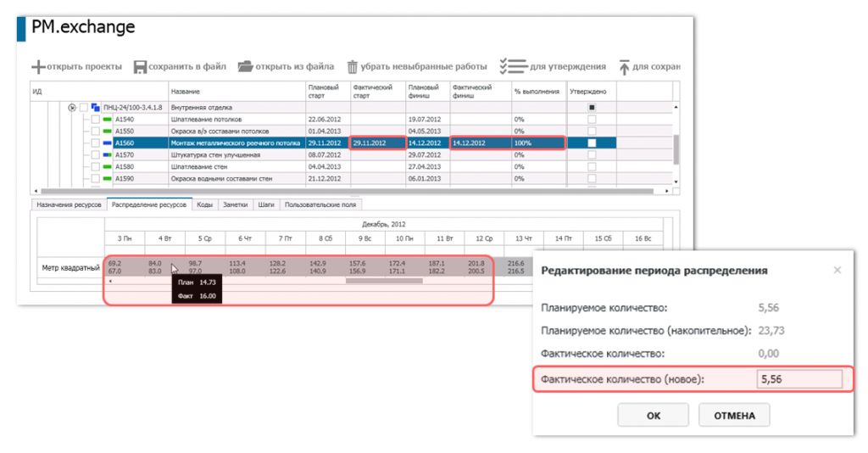The height and width of the screenshot is (453, 868).
Task: Click the green bar icon of A1580
Action: coord(108,166)
